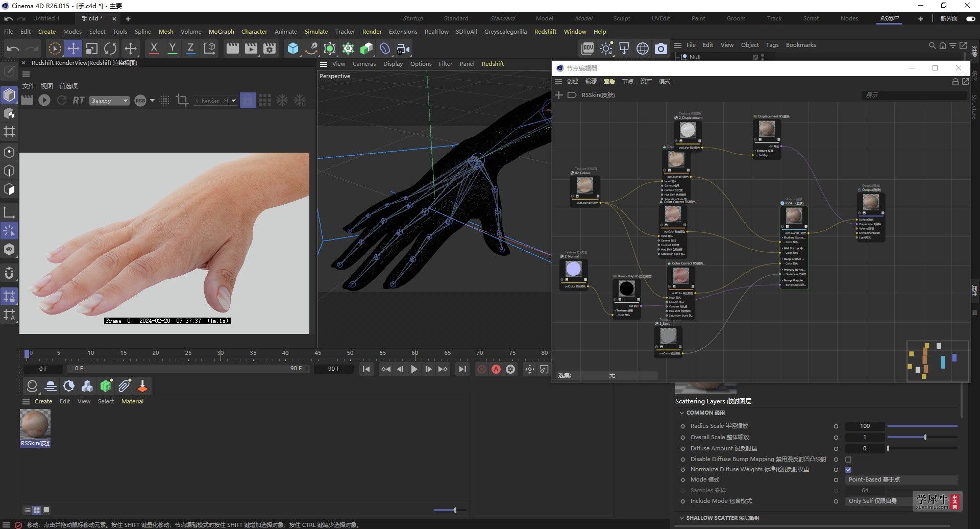Screen dimensions: 980x529
Task: Open Edit Render Settings clapperboard with gear
Action: [269, 49]
